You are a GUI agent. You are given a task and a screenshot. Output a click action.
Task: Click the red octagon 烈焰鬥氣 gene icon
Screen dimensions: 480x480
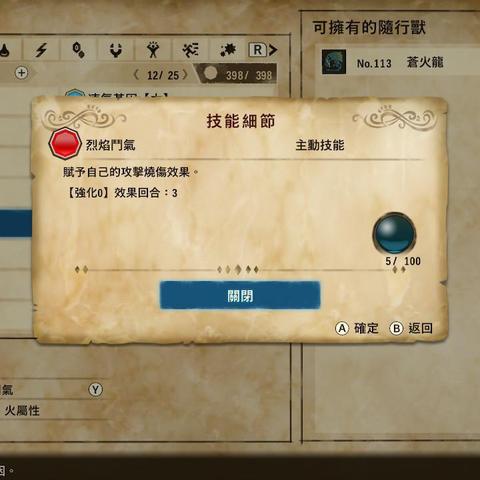coord(65,144)
